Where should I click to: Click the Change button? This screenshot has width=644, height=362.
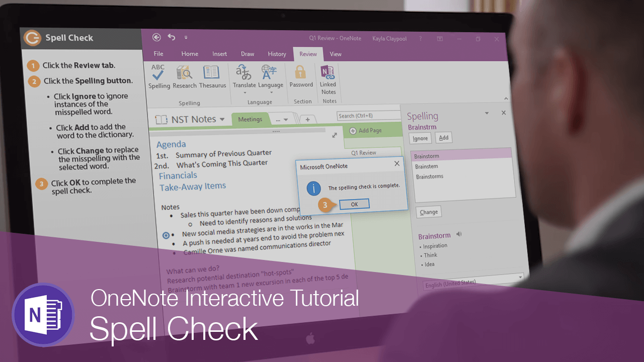coord(429,212)
